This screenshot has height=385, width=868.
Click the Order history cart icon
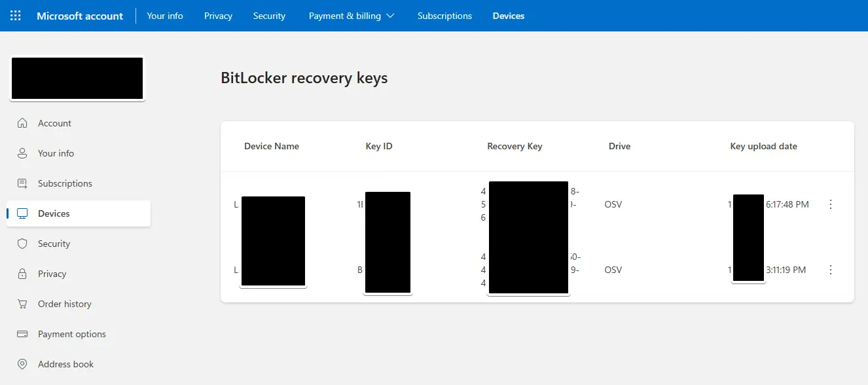pos(22,304)
